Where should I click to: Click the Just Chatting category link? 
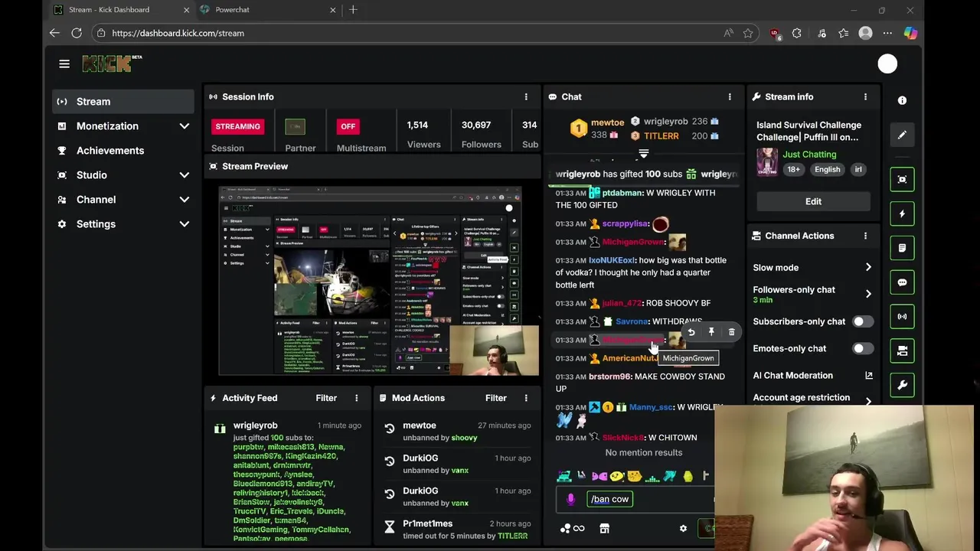809,154
